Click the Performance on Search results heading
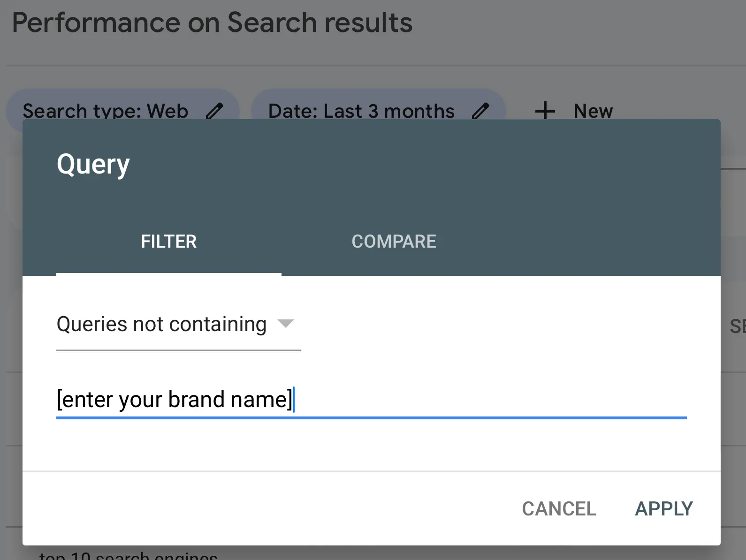Image resolution: width=746 pixels, height=560 pixels. (212, 23)
